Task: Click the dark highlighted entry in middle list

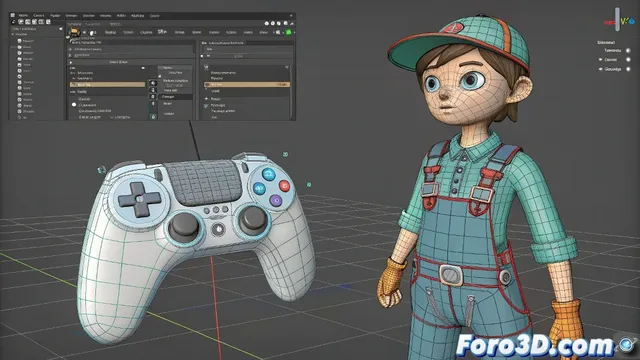Action: point(175,97)
